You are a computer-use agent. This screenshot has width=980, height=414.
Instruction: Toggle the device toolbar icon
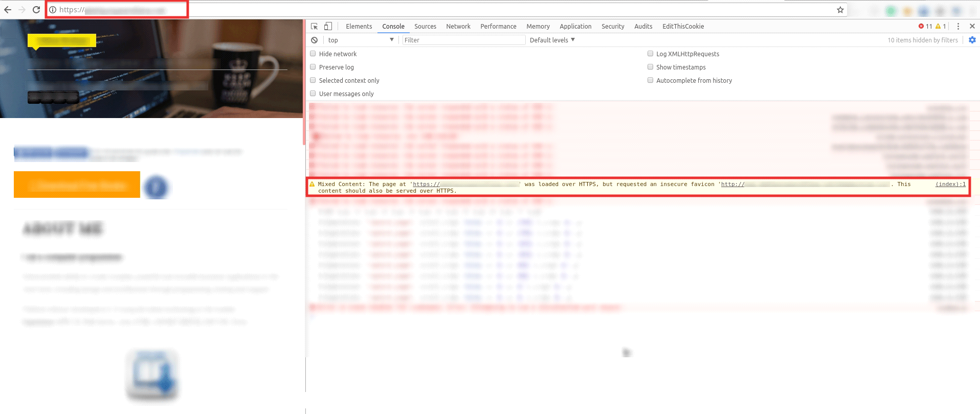[x=328, y=27]
